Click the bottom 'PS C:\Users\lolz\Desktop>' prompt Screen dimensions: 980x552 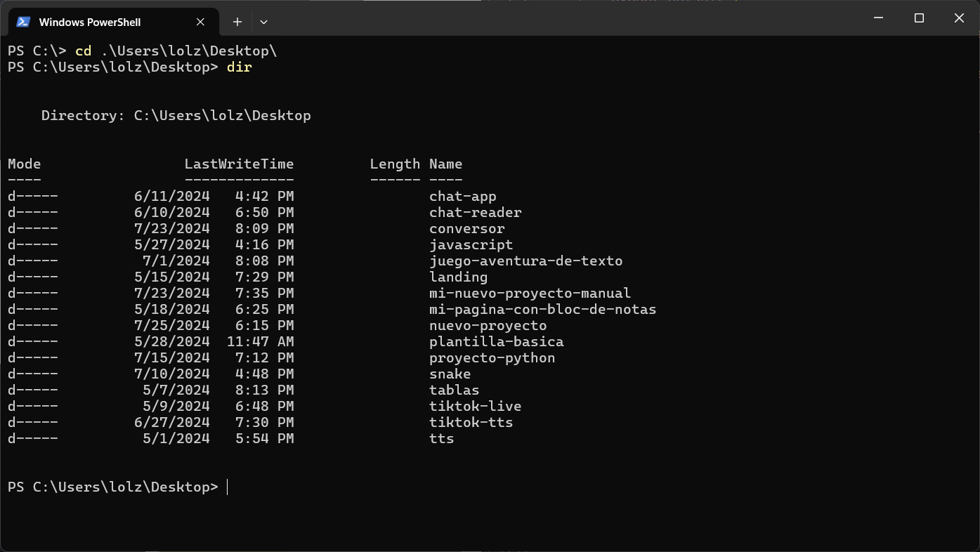click(113, 487)
